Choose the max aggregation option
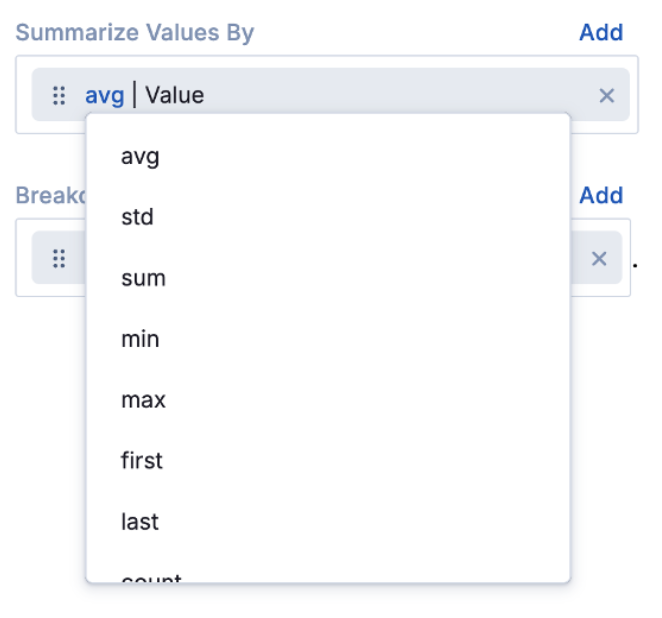 (143, 400)
